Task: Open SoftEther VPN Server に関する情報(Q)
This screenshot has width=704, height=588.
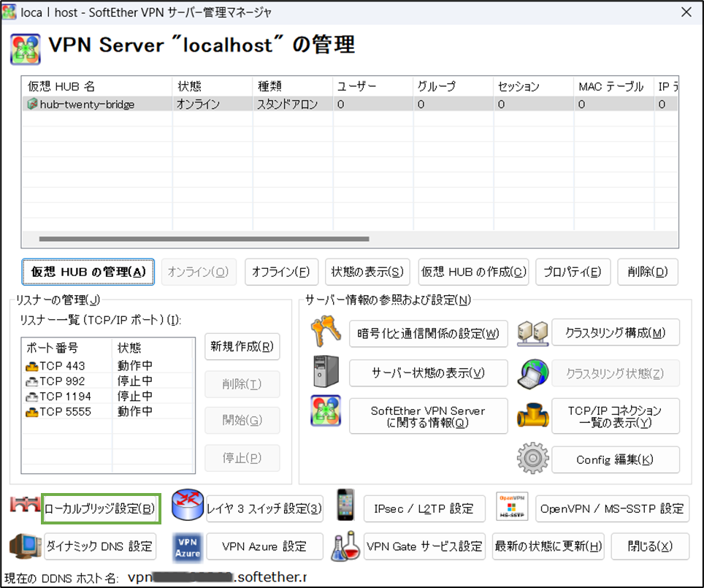Action: pyautogui.click(x=429, y=416)
